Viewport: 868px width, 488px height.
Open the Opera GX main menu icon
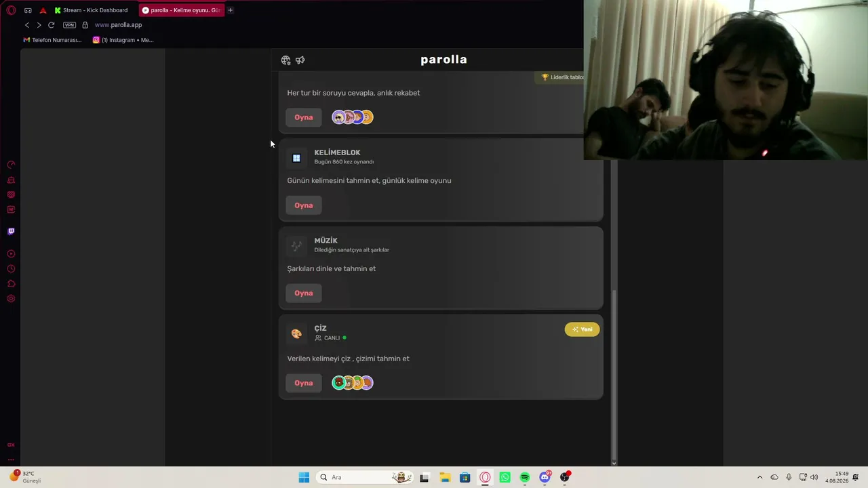click(x=11, y=10)
